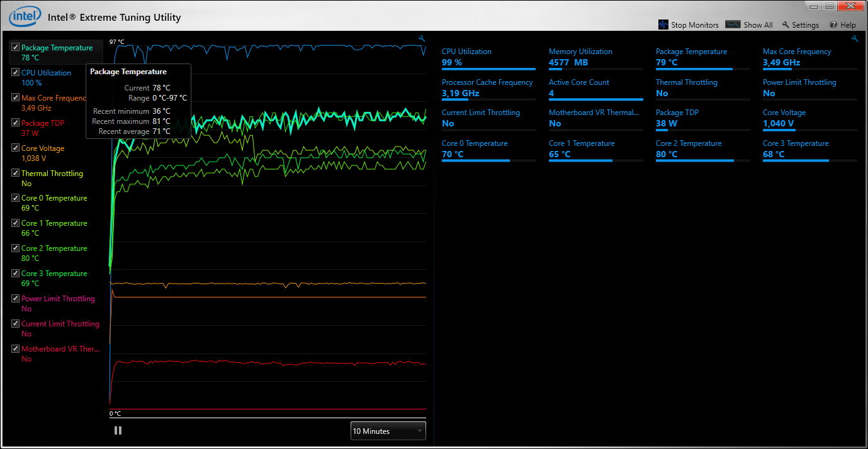Click the Current Limit Throttling monitor tile
Screen dimensions: 868x449
point(489,119)
